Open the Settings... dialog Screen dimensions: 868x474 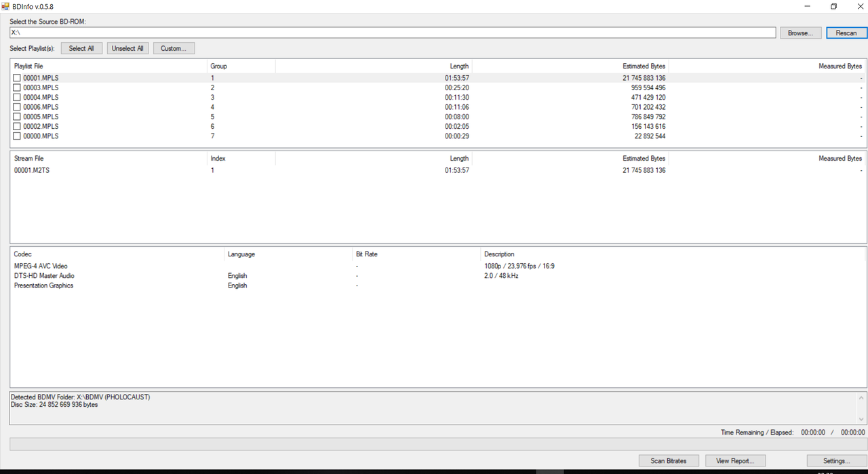click(836, 460)
